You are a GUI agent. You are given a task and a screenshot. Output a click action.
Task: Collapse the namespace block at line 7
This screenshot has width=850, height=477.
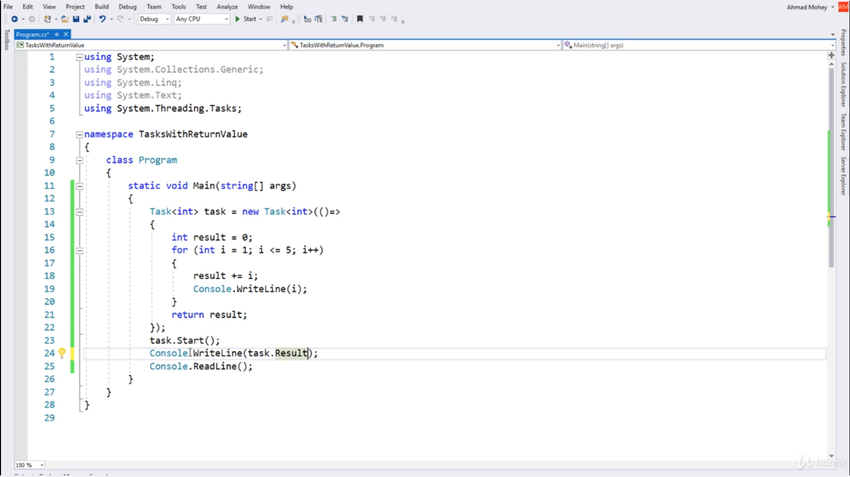click(x=80, y=134)
